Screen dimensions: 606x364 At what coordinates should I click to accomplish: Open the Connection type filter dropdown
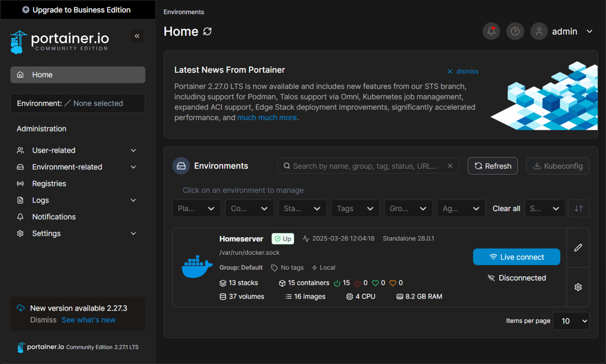point(249,209)
